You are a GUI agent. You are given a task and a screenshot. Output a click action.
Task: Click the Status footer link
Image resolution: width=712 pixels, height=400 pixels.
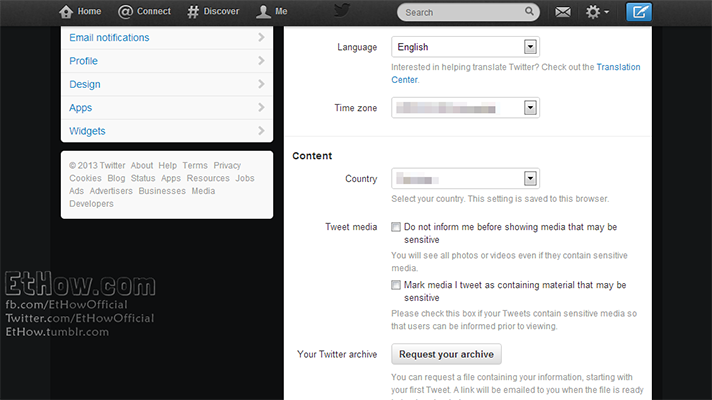[x=143, y=178]
